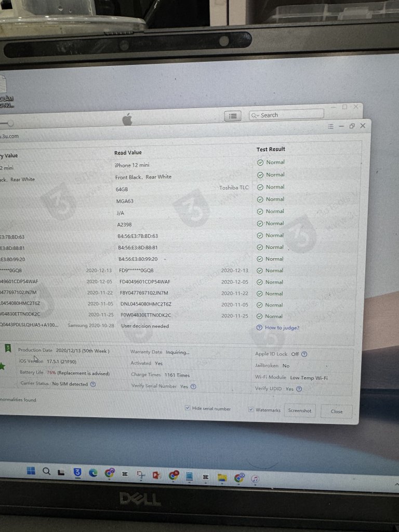
Task: Click the Samsung 2020-10-28 entry
Action: [91, 325]
